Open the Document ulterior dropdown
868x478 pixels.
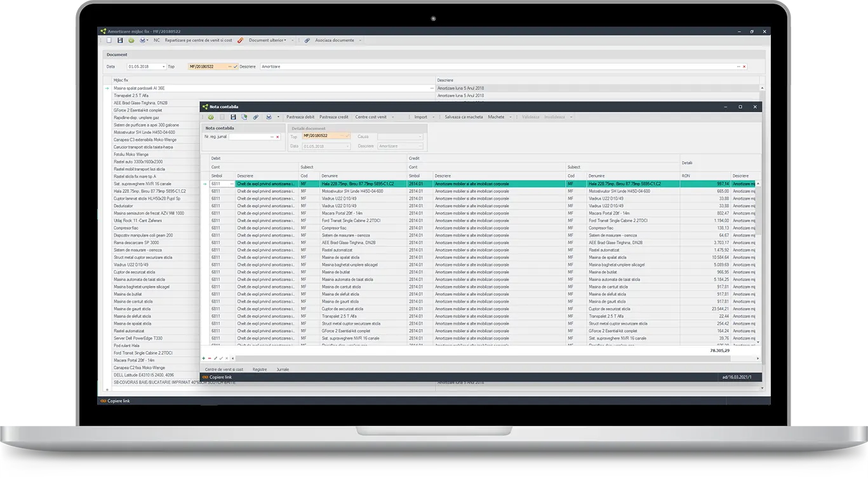coord(267,40)
